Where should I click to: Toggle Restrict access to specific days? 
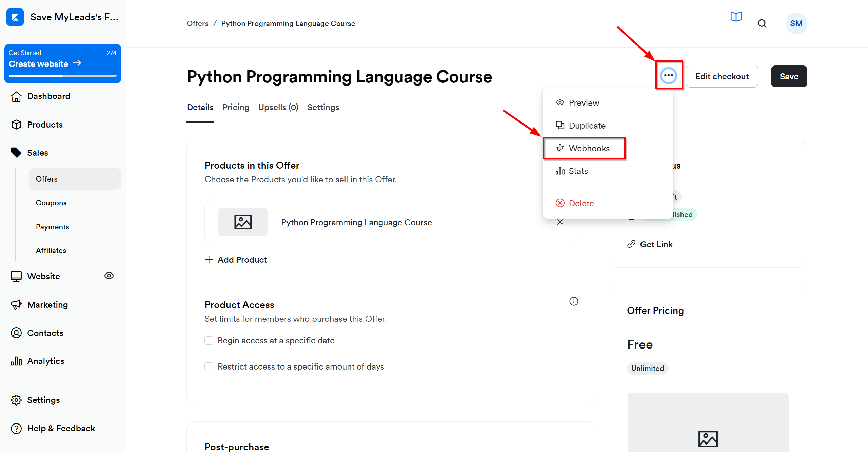pyautogui.click(x=209, y=366)
